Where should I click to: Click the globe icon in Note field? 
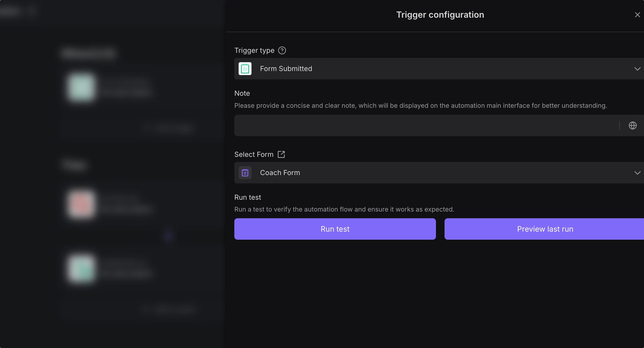pyautogui.click(x=632, y=125)
